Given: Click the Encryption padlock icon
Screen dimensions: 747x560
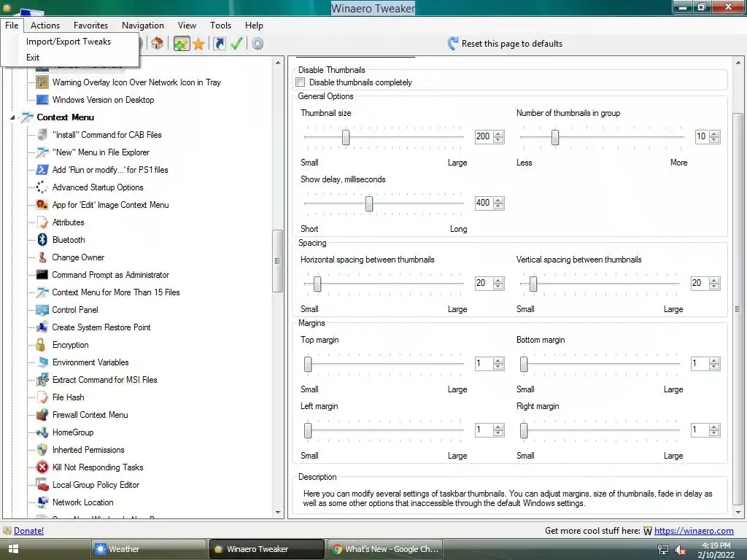Looking at the screenshot, I should tap(42, 345).
